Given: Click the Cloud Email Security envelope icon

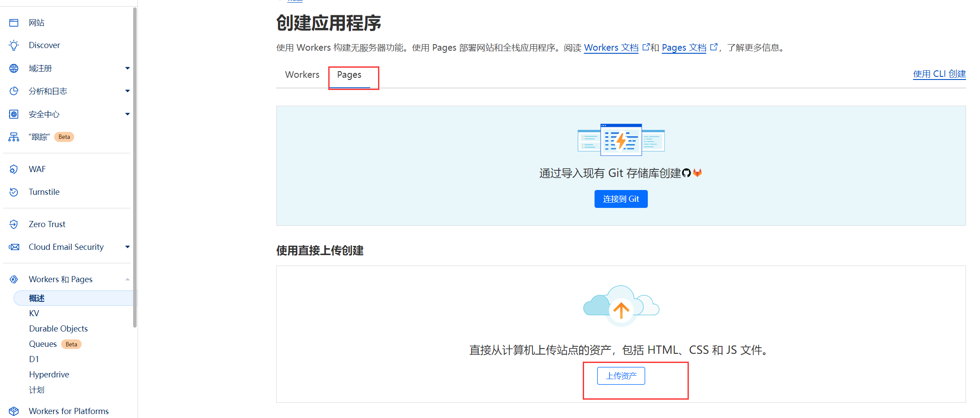Looking at the screenshot, I should (x=14, y=247).
